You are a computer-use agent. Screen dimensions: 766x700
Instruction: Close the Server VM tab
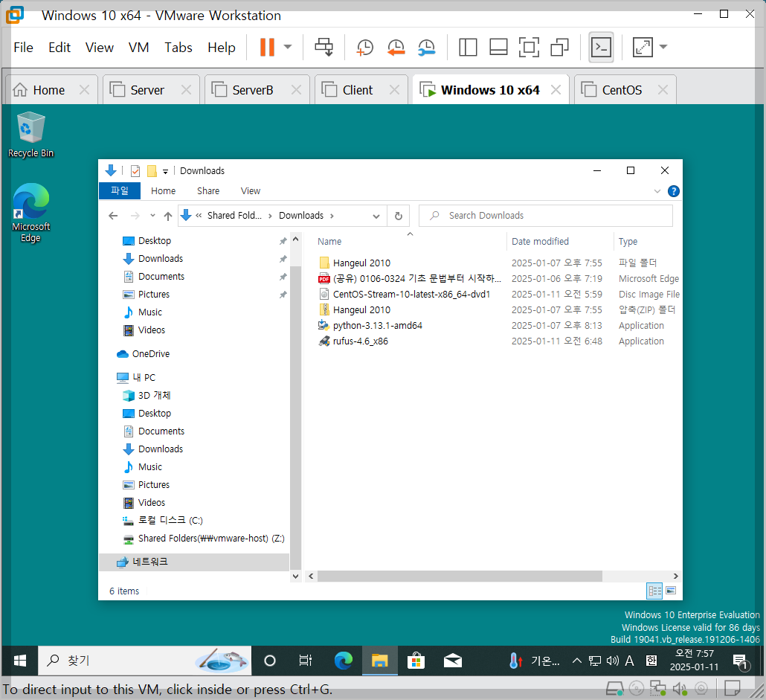pyautogui.click(x=186, y=90)
